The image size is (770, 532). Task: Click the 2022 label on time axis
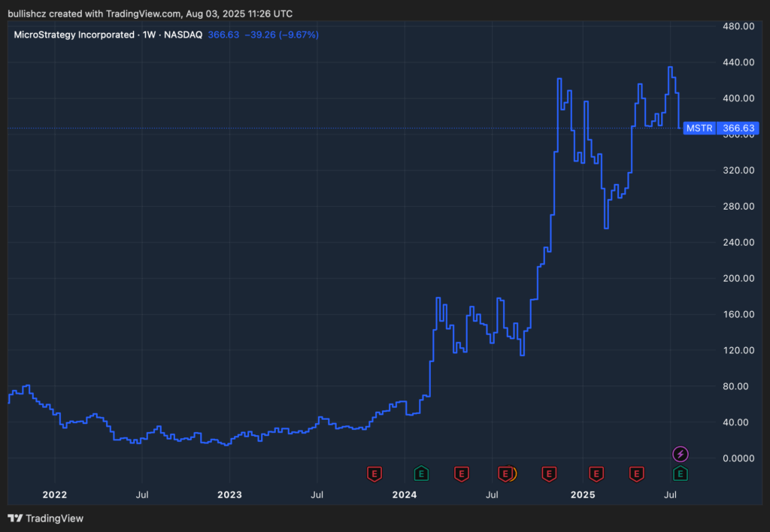point(54,494)
